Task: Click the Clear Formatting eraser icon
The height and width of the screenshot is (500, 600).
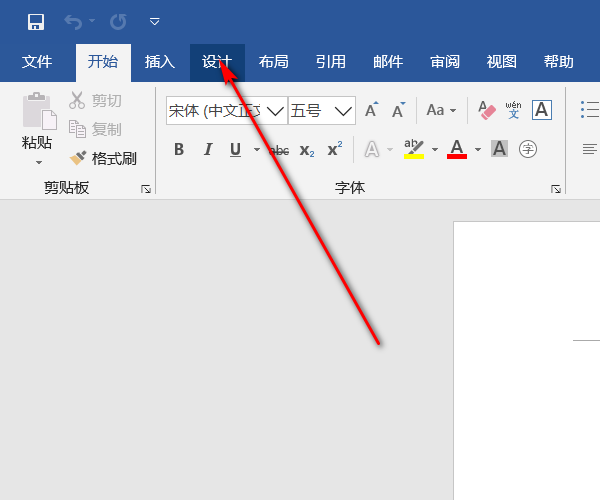Action: click(x=487, y=110)
